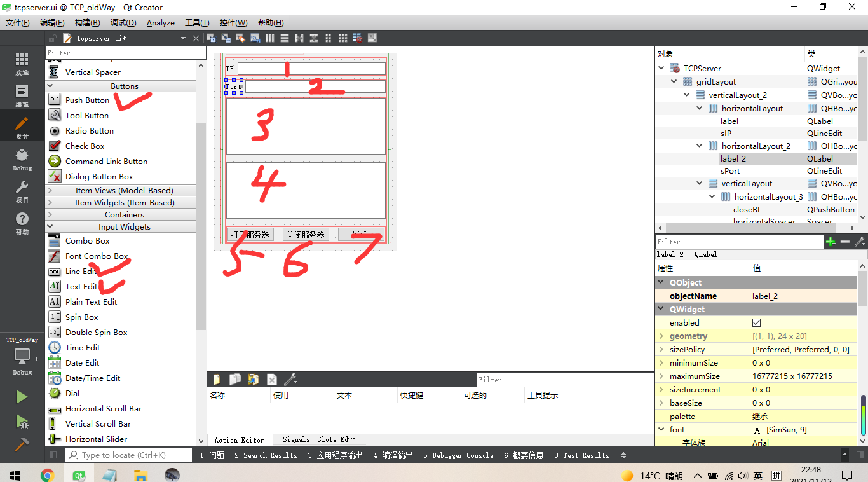The image size is (868, 482).
Task: Click widget box Filter field
Action: click(126, 53)
